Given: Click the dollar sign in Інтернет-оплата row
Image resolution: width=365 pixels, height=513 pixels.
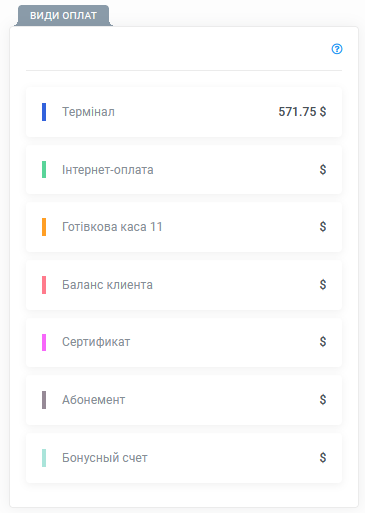Looking at the screenshot, I should tap(323, 170).
